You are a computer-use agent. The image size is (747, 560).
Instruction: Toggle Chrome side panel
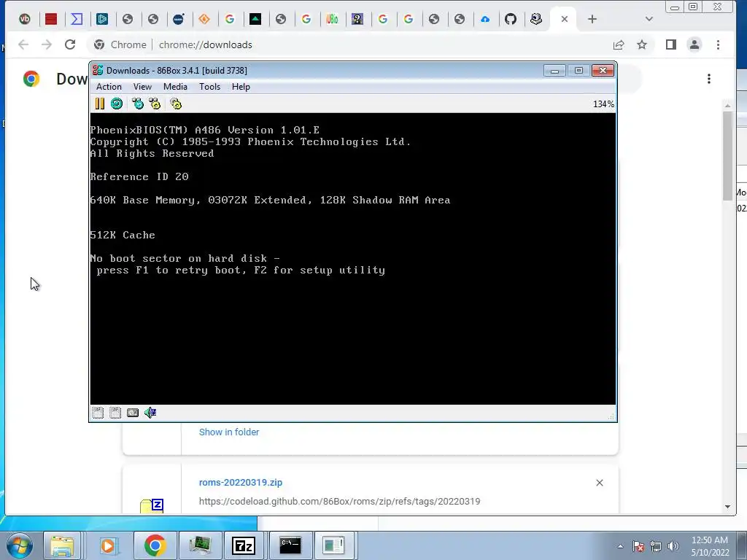(671, 44)
